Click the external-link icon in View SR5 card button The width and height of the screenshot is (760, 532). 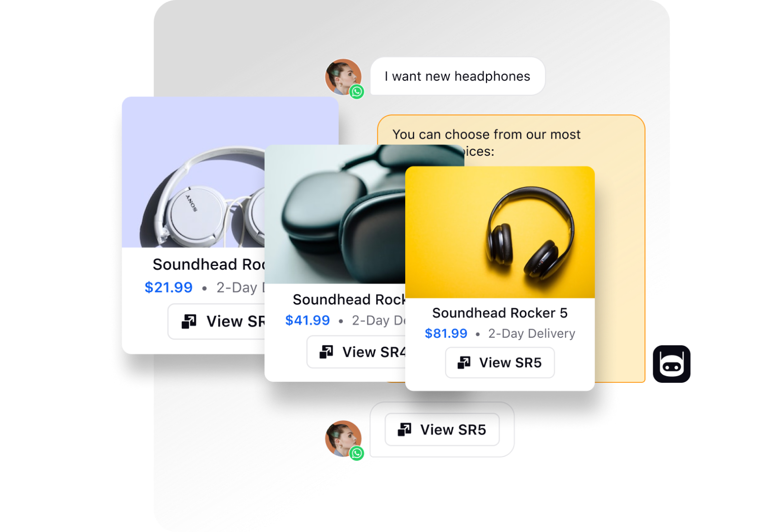coord(464,362)
